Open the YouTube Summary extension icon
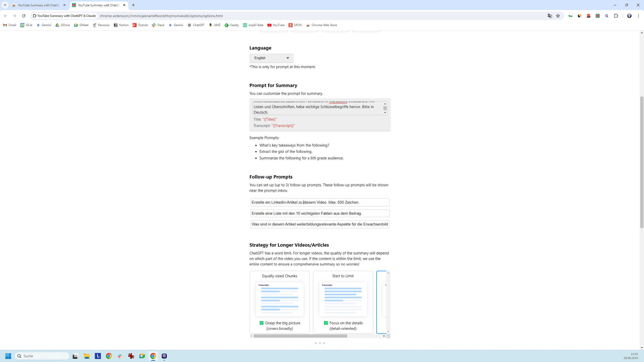This screenshot has width=644, height=362. point(598,16)
